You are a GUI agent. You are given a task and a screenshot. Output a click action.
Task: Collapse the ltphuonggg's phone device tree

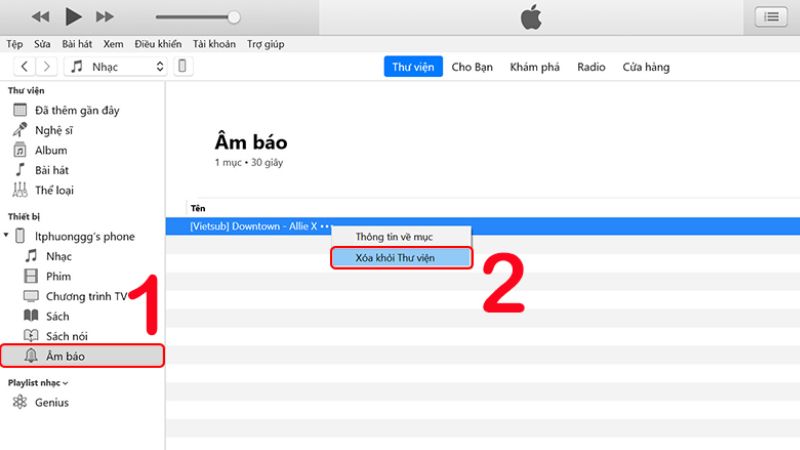6,235
